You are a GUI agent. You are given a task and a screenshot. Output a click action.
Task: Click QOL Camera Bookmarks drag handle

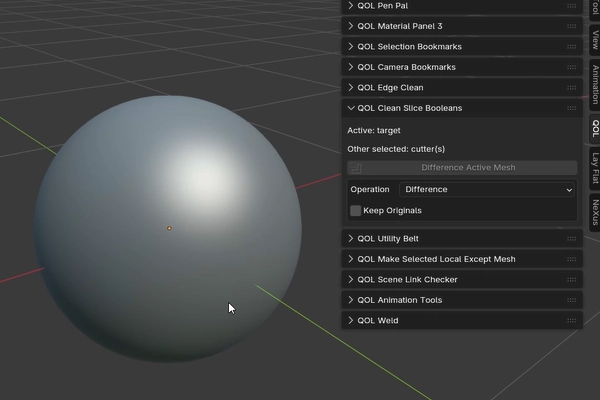571,67
